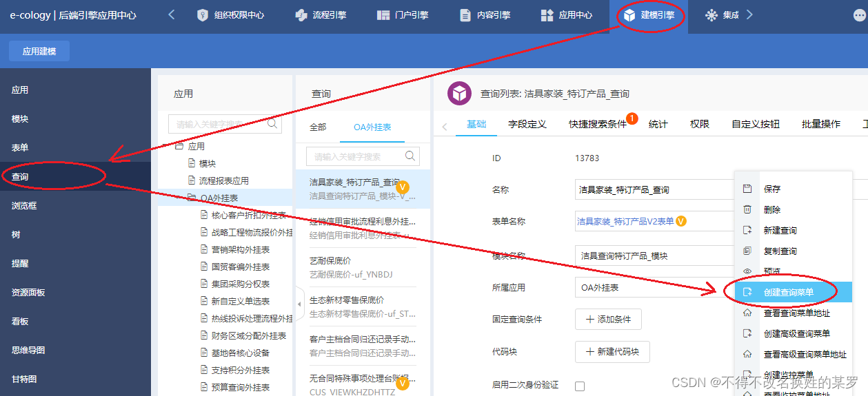The height and width of the screenshot is (396, 868).
Task: Click the 新建代码块 button
Action: click(x=613, y=352)
